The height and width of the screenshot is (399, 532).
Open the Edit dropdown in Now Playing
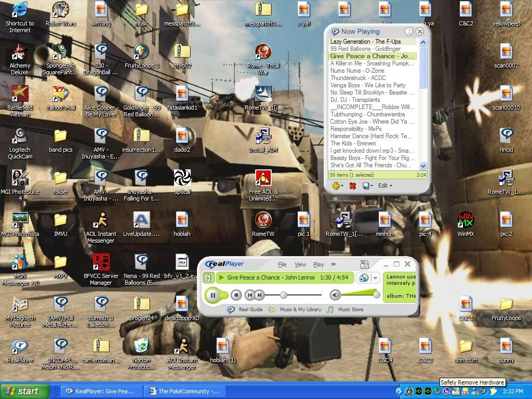385,185
